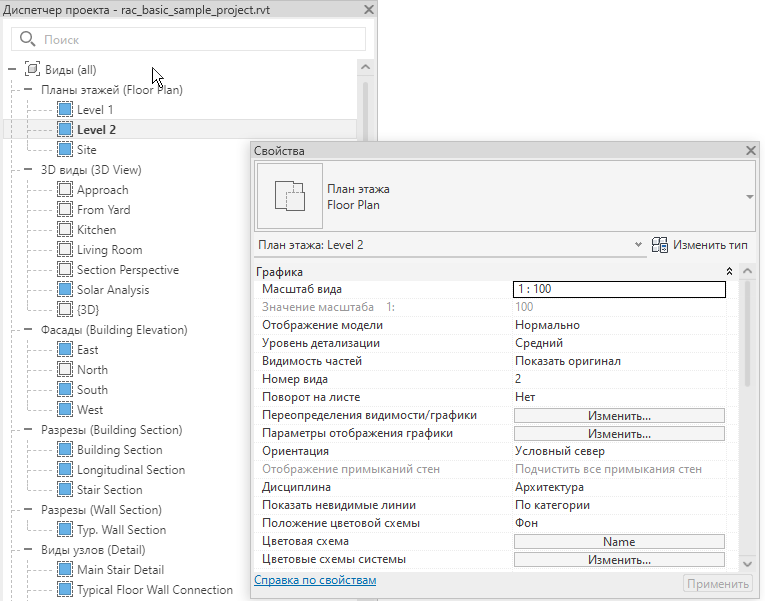Select the Solar Analysis view label
This screenshot has width=765, height=601.
click(x=113, y=290)
